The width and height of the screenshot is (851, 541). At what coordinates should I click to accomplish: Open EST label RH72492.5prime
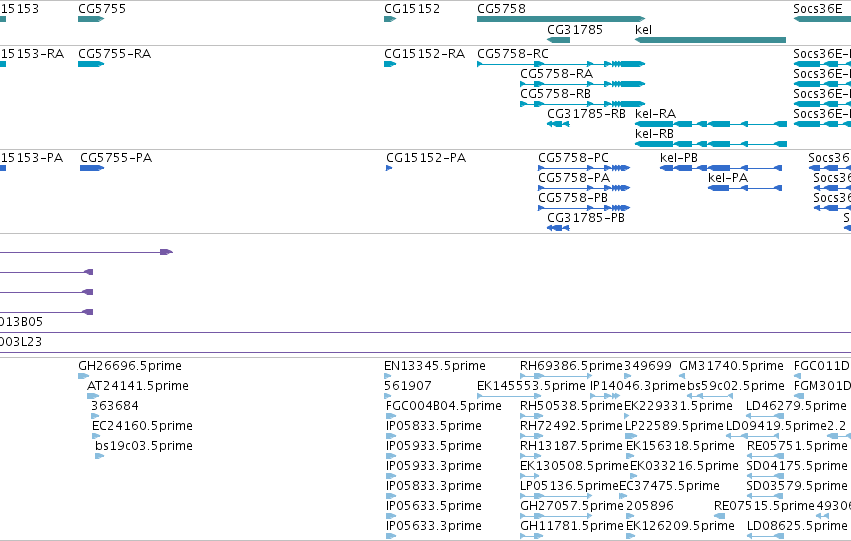pyautogui.click(x=571, y=426)
